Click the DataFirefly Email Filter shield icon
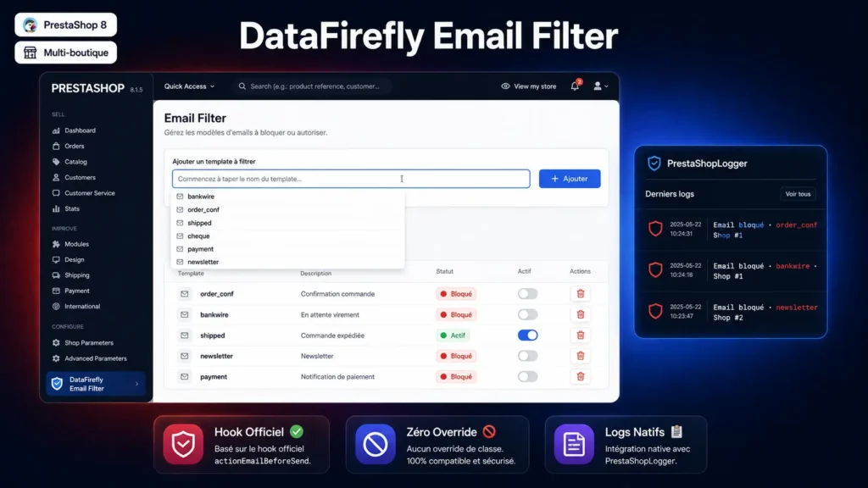Viewport: 868px width, 488px height. (57, 384)
